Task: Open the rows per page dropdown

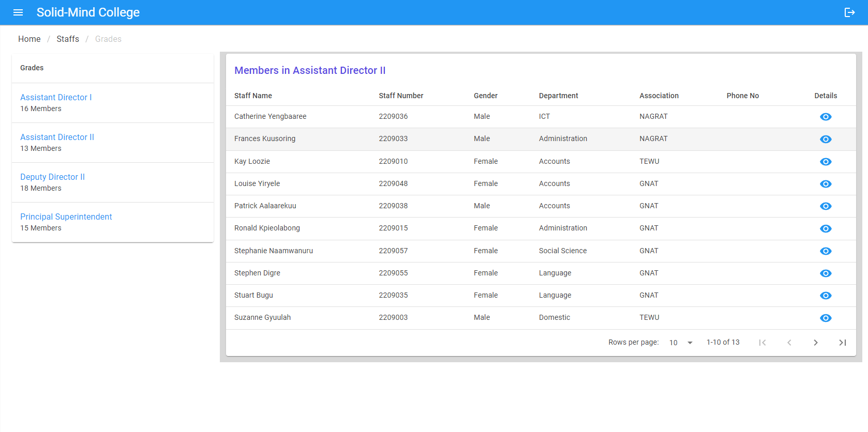Action: 681,343
